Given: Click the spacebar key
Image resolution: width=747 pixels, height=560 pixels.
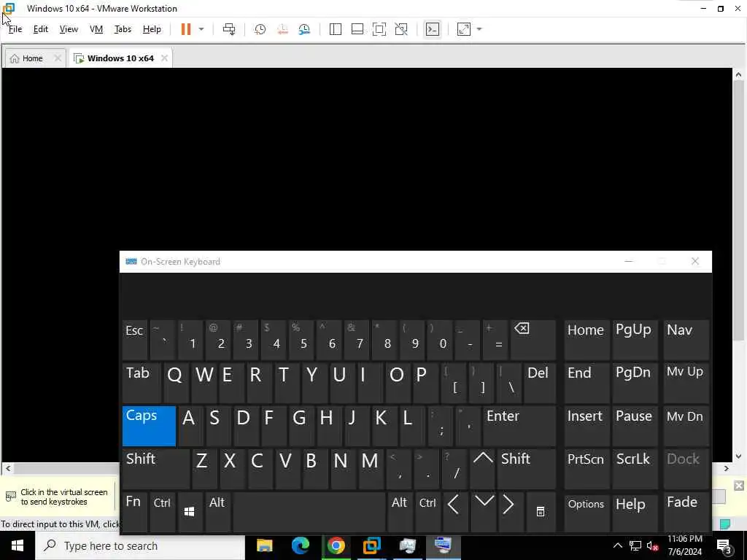Looking at the screenshot, I should pos(309,512).
